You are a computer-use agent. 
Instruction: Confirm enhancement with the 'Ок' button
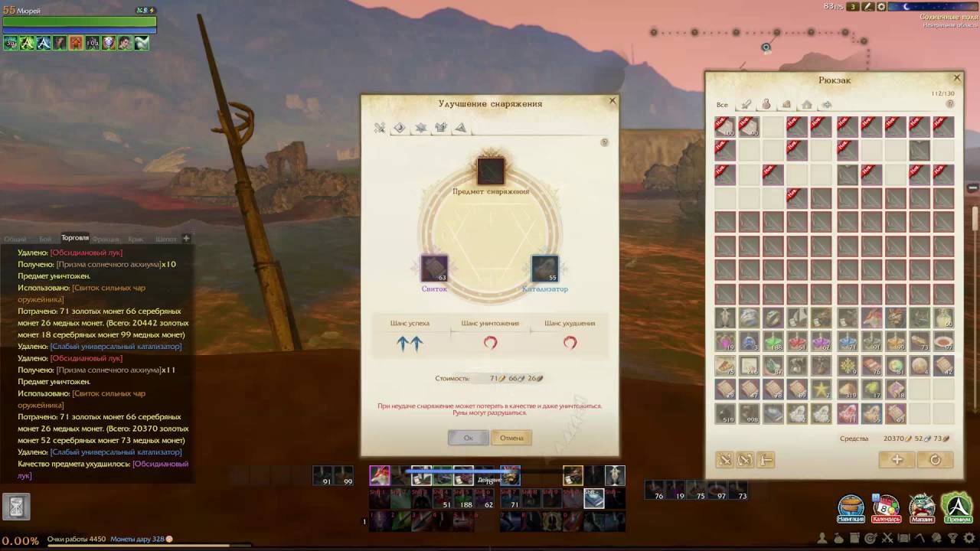point(468,438)
